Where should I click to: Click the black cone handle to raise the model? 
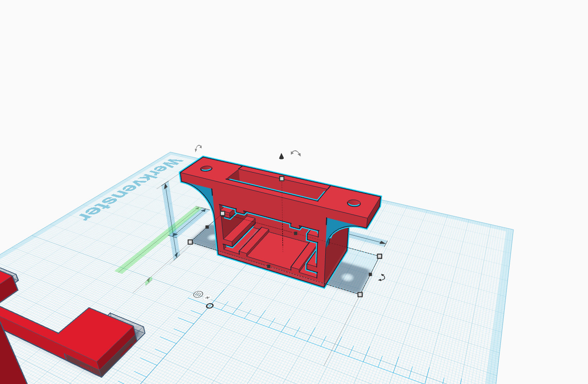coord(281,157)
